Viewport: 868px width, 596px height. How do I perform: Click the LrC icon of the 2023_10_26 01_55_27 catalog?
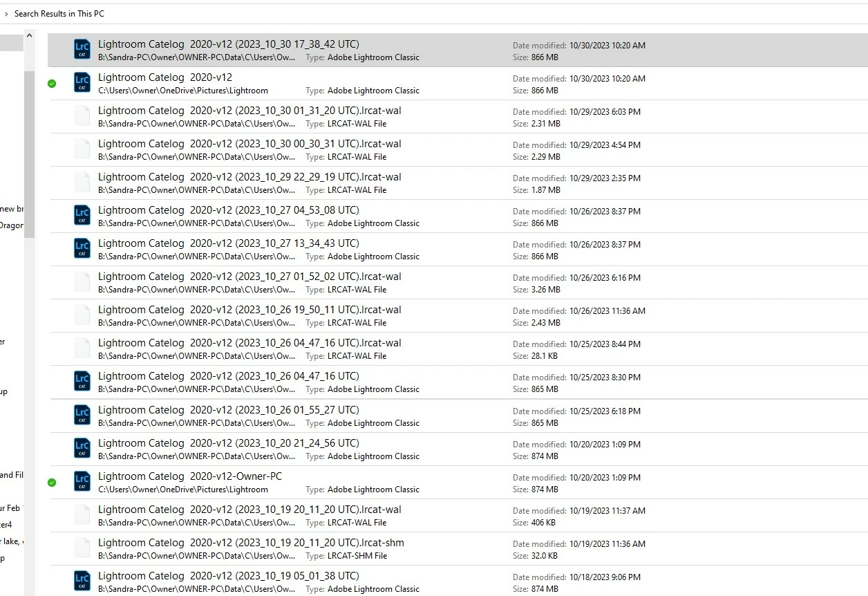click(82, 416)
